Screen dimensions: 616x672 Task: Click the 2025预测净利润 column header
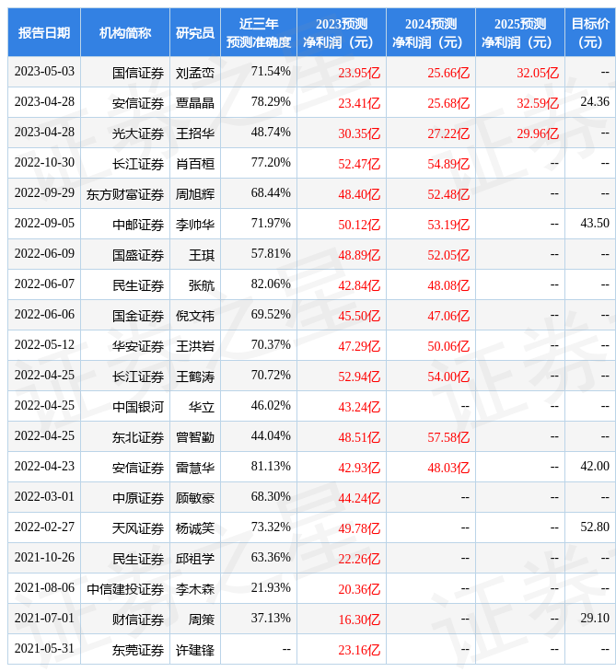(x=520, y=32)
